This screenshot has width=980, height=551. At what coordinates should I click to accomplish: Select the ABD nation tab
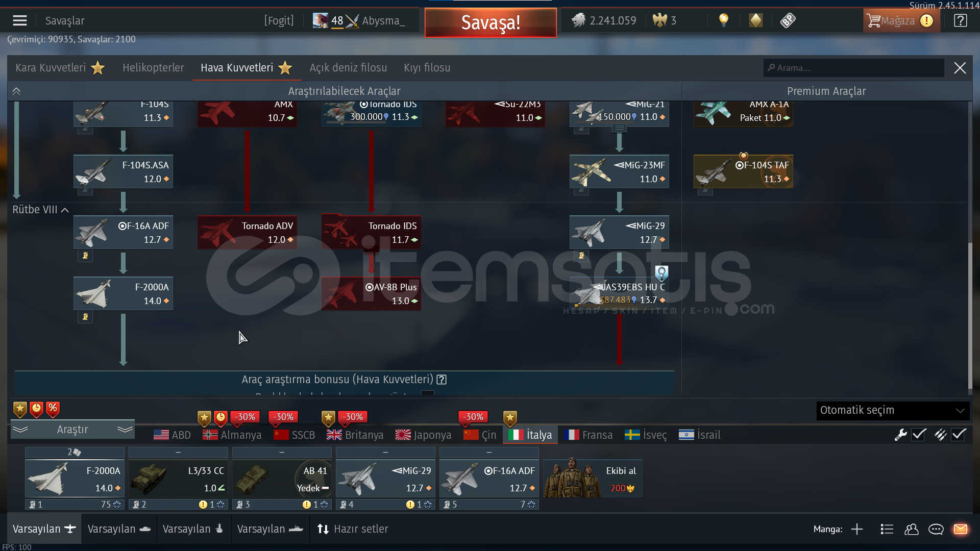coord(172,435)
